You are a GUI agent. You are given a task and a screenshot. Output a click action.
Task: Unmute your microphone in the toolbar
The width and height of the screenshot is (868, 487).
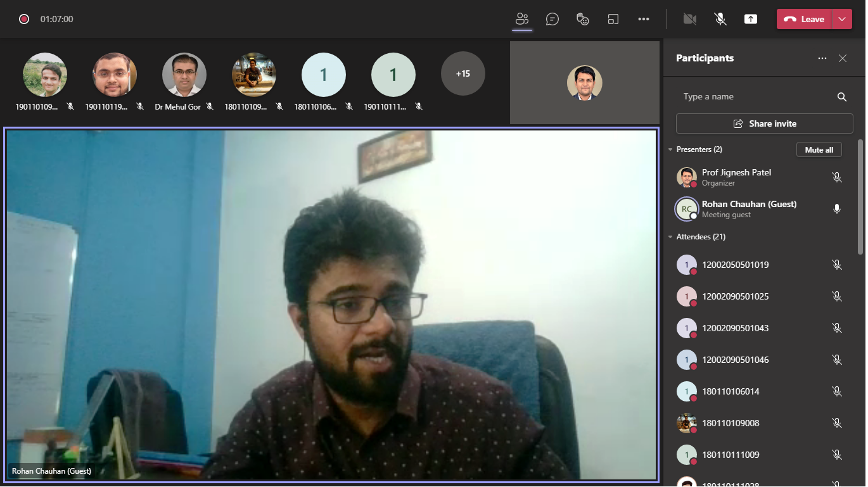(720, 19)
